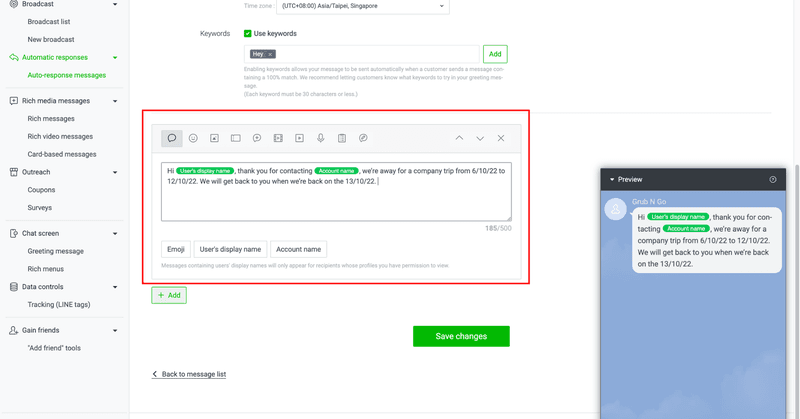Click Save changes

[461, 336]
